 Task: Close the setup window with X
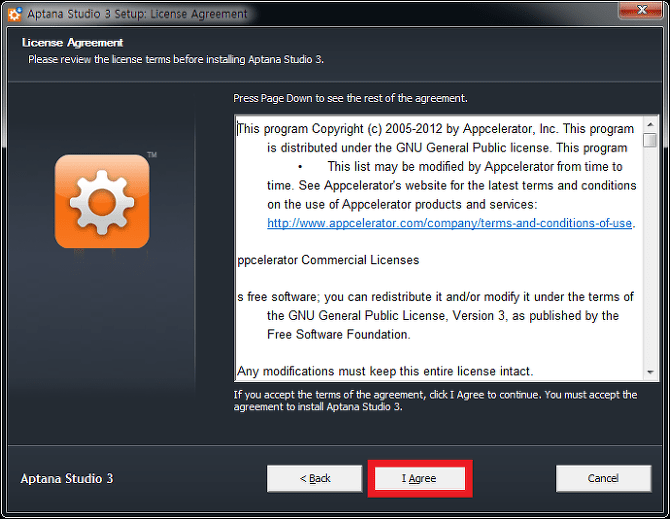642,10
